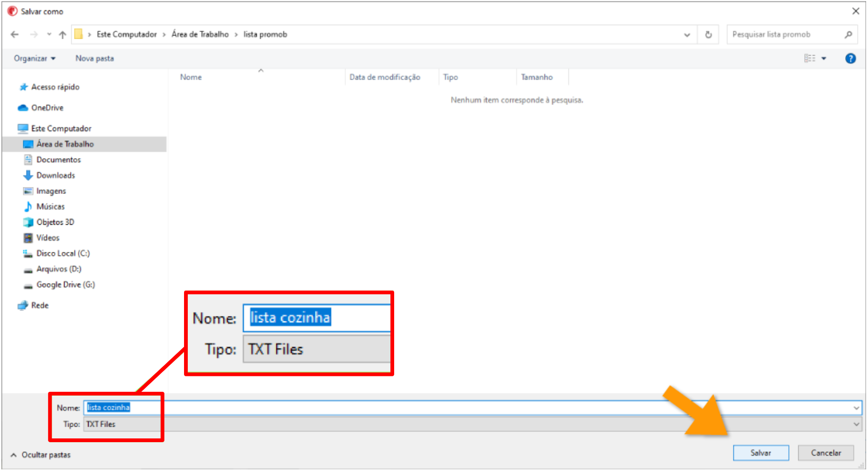Open the help button

coord(850,58)
